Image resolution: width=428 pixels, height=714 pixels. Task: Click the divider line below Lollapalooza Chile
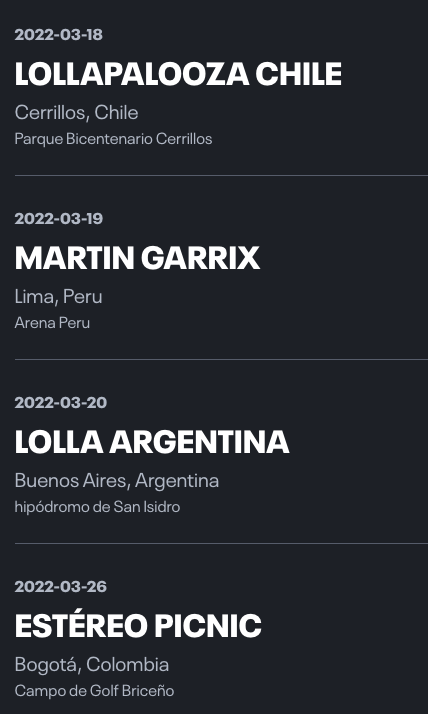(x=221, y=175)
